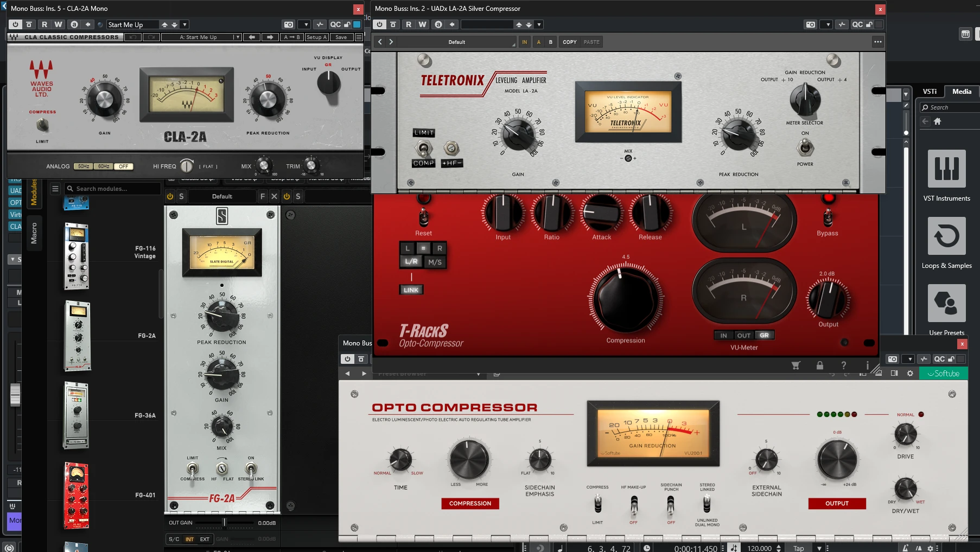Set CLA-2A analog hum to 50Hz
The width and height of the screenshot is (980, 552).
point(83,166)
